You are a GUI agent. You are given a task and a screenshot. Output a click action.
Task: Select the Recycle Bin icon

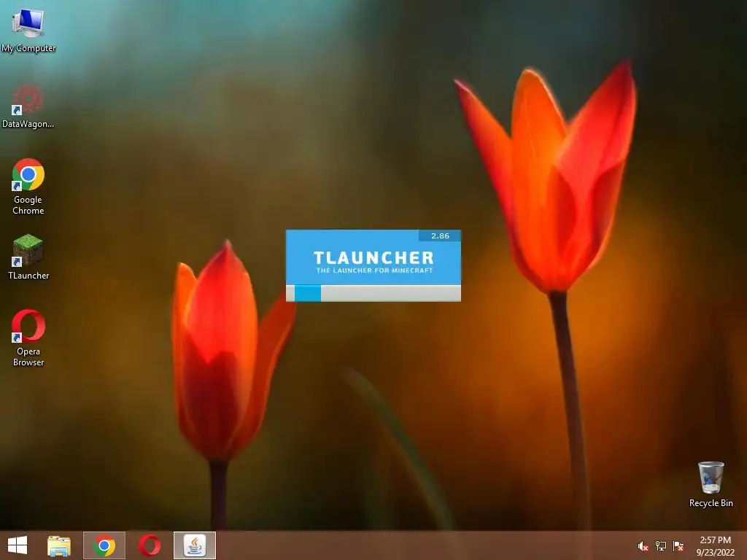[711, 484]
